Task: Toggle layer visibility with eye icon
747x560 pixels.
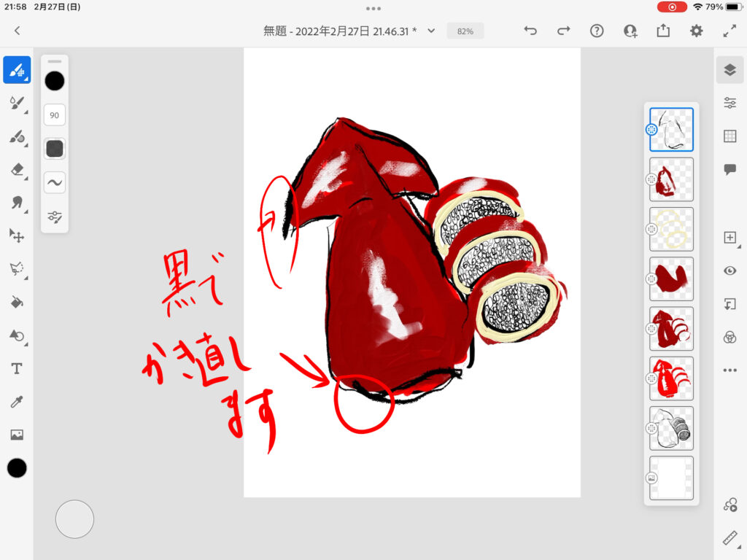Action: coord(729,271)
